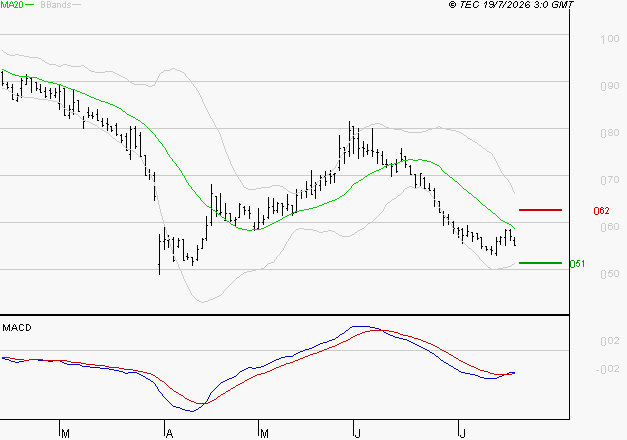Click the TEC copyright timestamp text

pos(511,4)
